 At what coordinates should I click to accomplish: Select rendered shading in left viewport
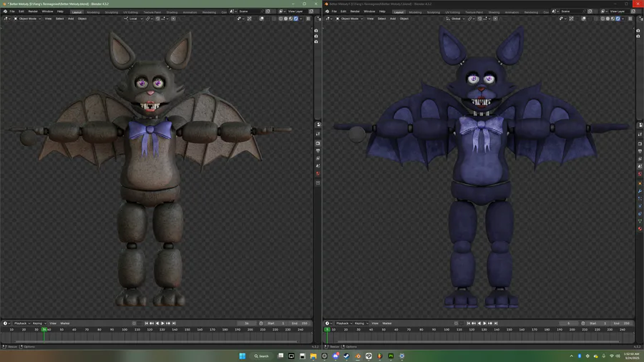click(296, 19)
